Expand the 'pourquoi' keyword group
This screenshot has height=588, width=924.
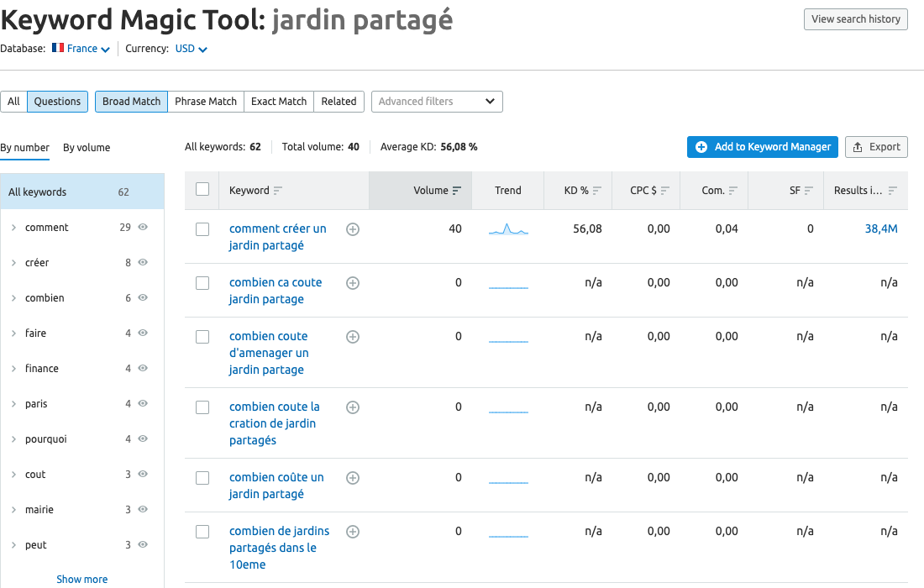[13, 439]
